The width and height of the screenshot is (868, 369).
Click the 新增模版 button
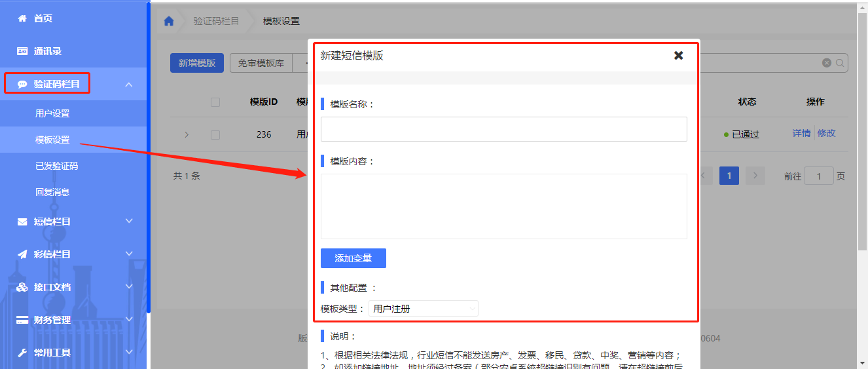click(197, 63)
